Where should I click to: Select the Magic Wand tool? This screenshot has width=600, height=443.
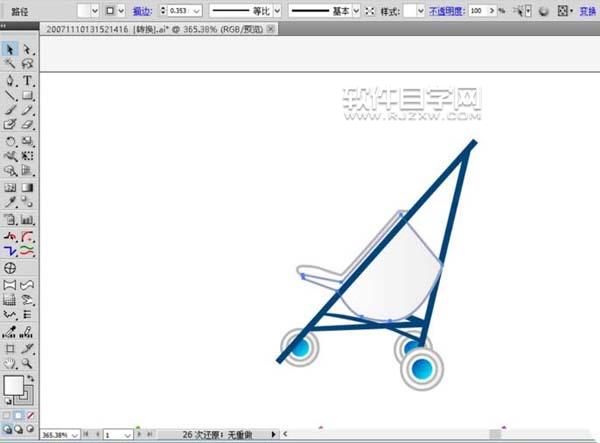point(10,64)
